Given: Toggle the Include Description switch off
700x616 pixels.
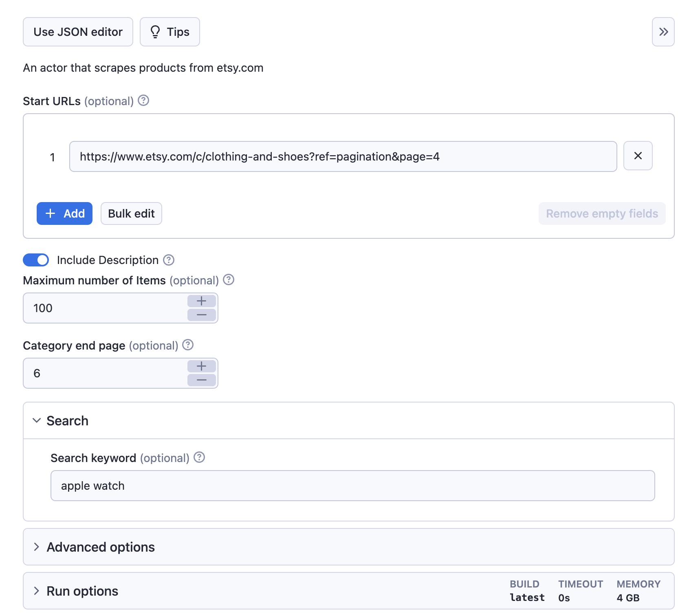Looking at the screenshot, I should (x=36, y=260).
